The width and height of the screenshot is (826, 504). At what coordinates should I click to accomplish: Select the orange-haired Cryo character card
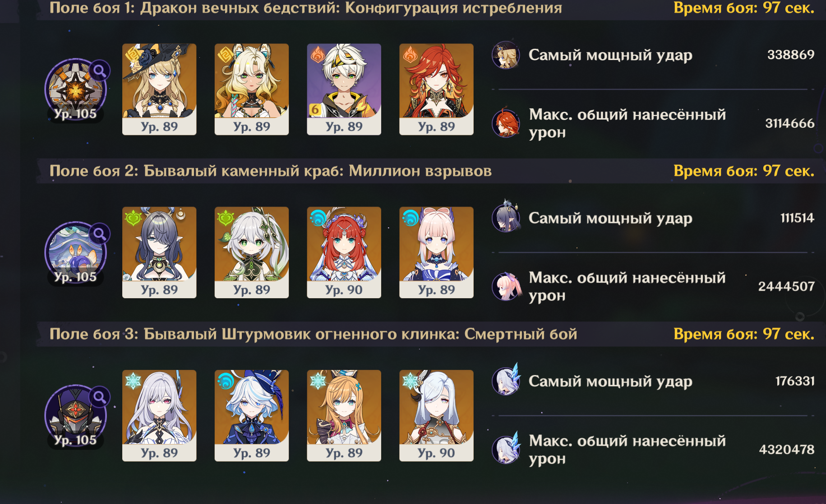pyautogui.click(x=344, y=416)
